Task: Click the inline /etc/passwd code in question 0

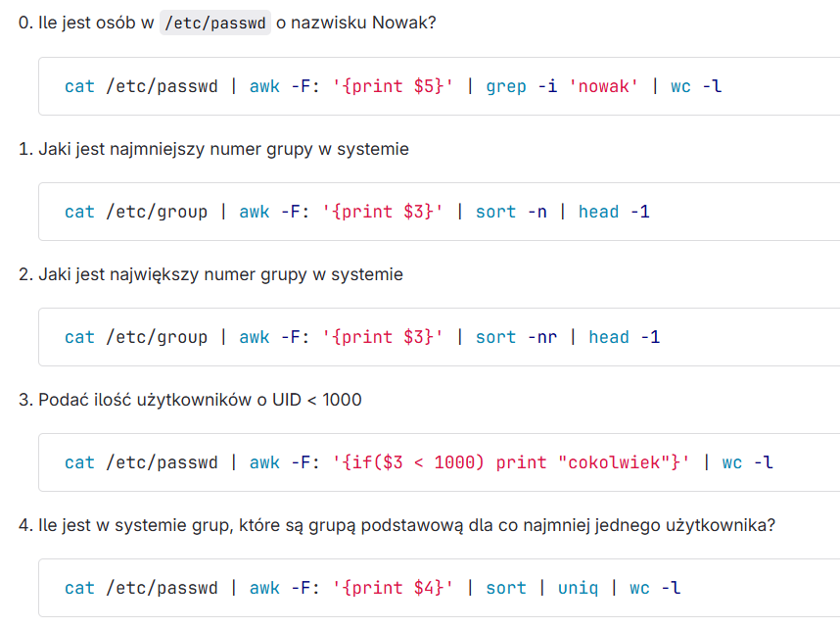Action: tap(214, 24)
